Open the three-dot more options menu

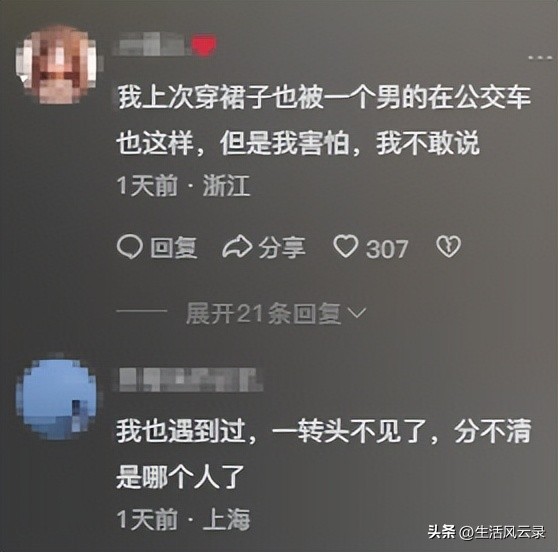(x=540, y=58)
